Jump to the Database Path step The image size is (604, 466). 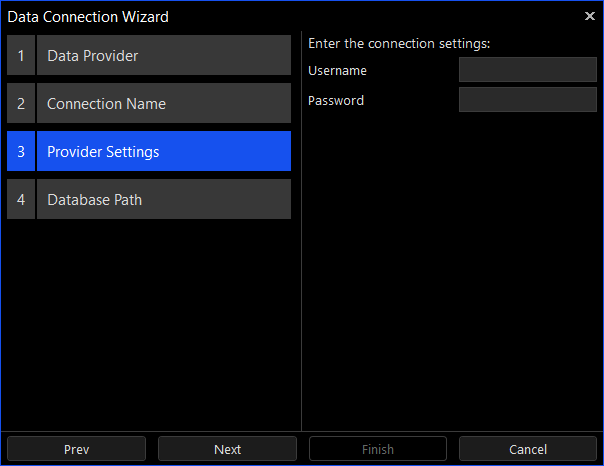pyautogui.click(x=164, y=200)
